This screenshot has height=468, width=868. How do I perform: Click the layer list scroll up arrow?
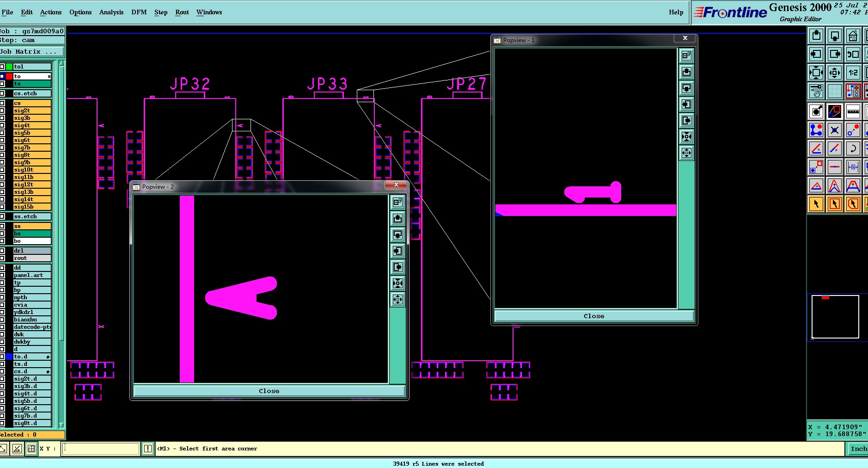tap(61, 63)
